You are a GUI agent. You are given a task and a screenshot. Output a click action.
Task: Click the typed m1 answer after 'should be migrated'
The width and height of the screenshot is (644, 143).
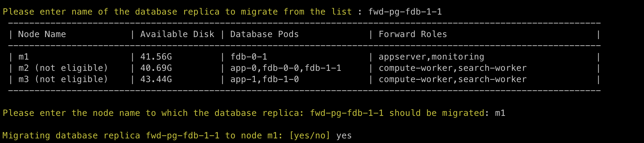(500, 113)
